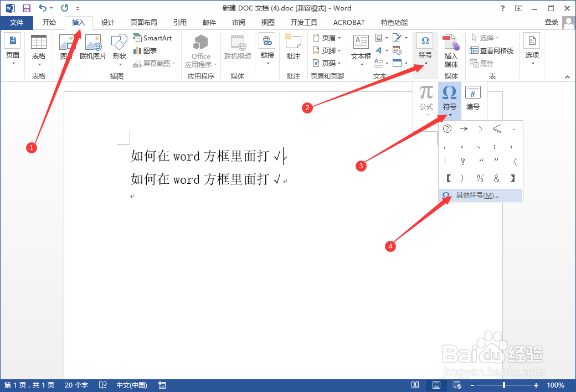Click the Save icon on quick access toolbar
Viewport: 576px width, 392px height.
pyautogui.click(x=26, y=8)
